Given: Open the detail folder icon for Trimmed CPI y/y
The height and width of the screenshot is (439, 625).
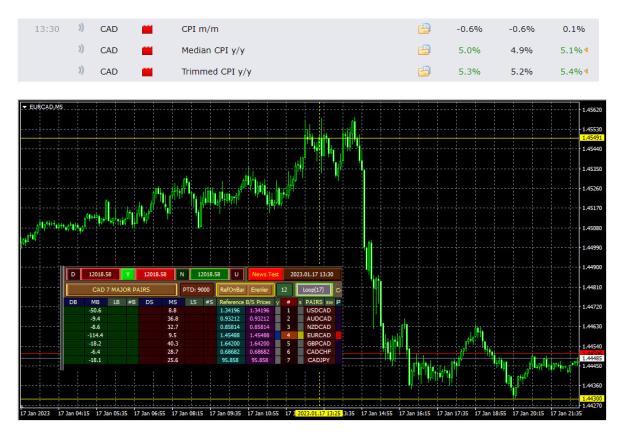Looking at the screenshot, I should (424, 71).
